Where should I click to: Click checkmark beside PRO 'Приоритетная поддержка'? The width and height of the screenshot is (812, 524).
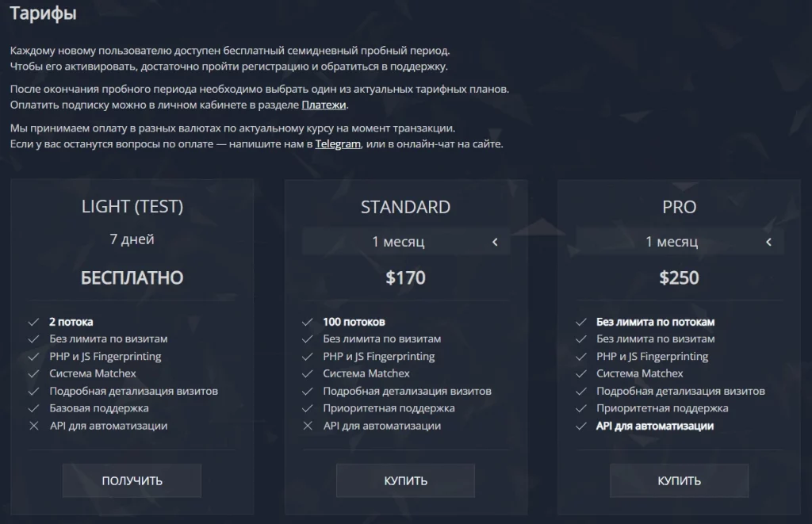click(580, 408)
